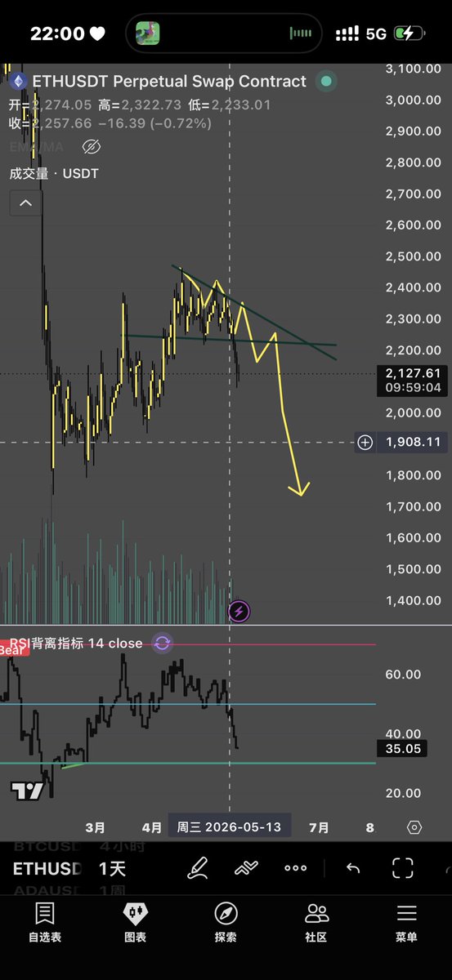Collapse the indicator legend chevron
This screenshot has height=980, width=452.
click(25, 203)
